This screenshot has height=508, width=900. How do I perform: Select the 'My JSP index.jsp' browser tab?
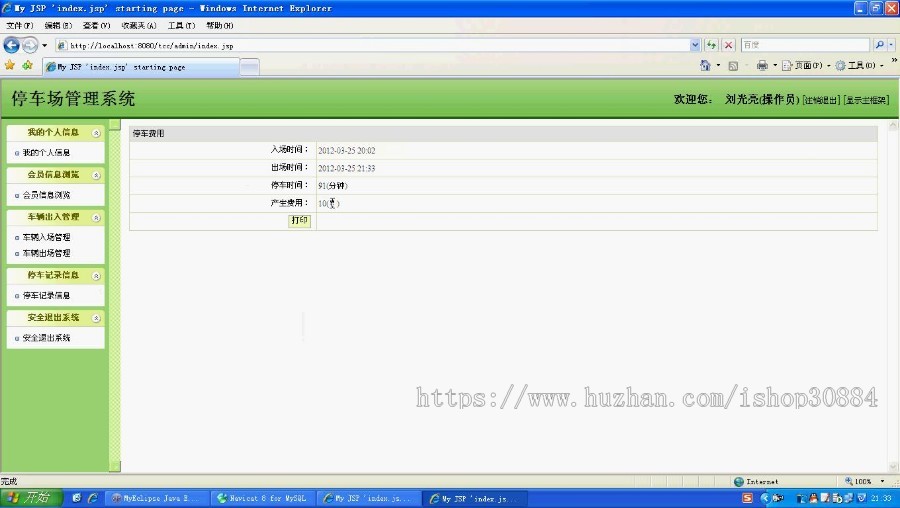(x=141, y=67)
